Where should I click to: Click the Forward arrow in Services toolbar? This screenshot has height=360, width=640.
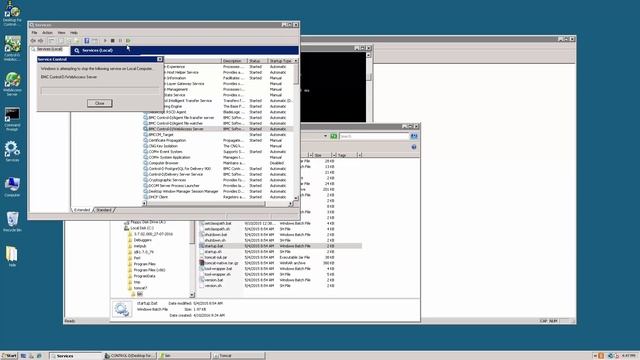pos(40,41)
